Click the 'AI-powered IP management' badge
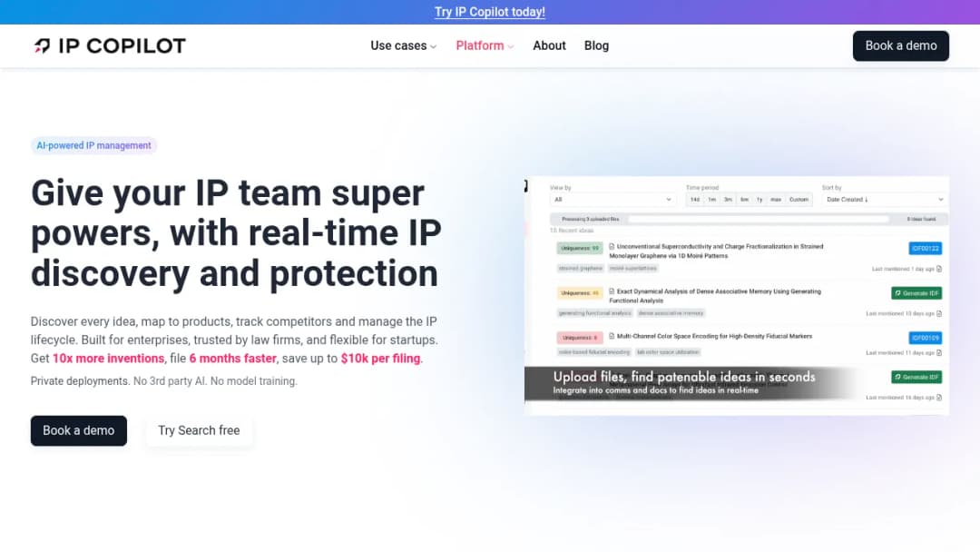Screen dimensions: 980x552 (x=93, y=145)
